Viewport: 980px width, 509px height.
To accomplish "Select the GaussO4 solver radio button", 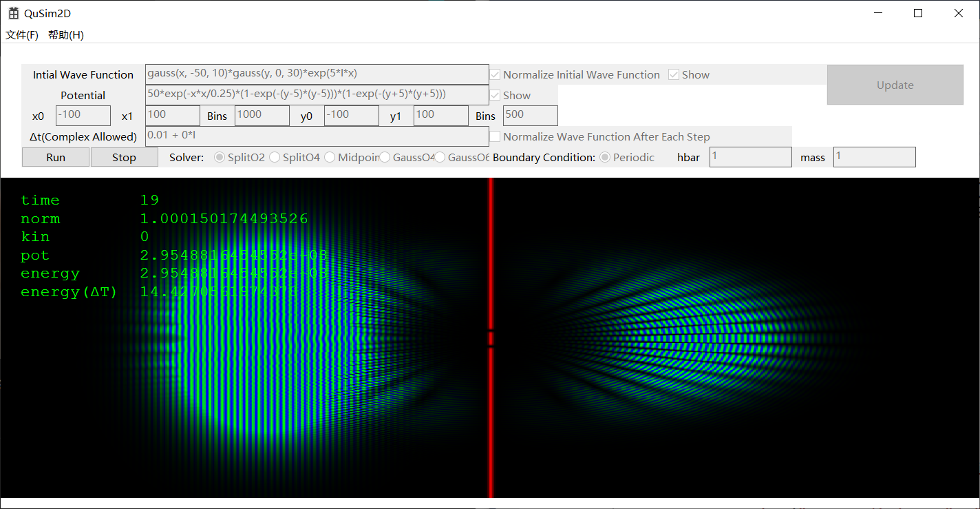I will [x=385, y=157].
